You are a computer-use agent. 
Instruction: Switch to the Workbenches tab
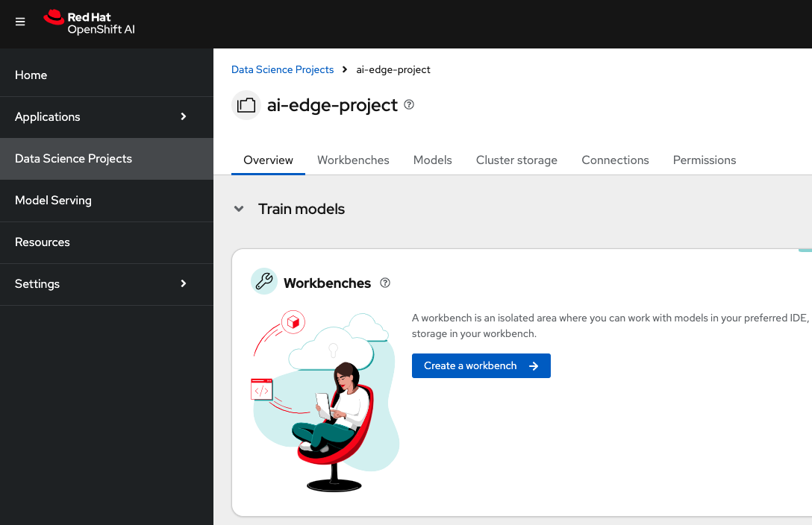point(353,160)
